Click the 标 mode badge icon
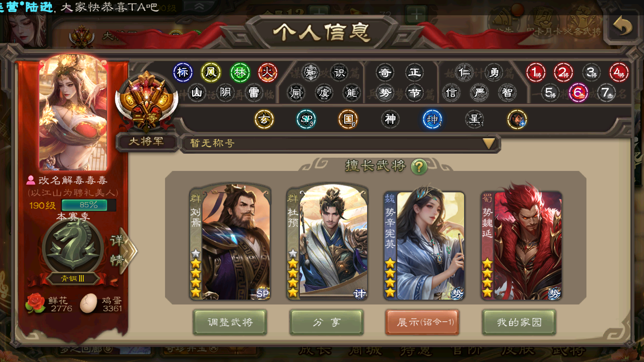The width and height of the screenshot is (644, 362). 183,72
